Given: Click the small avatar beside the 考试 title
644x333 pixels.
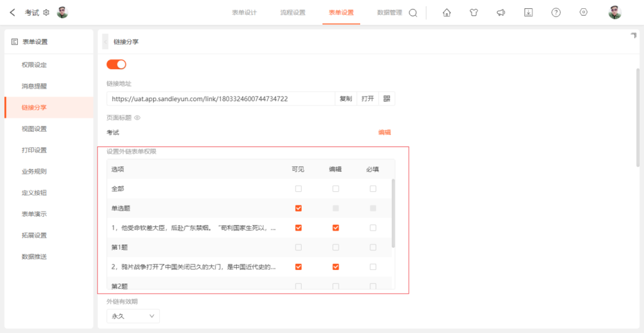Looking at the screenshot, I should pos(63,13).
